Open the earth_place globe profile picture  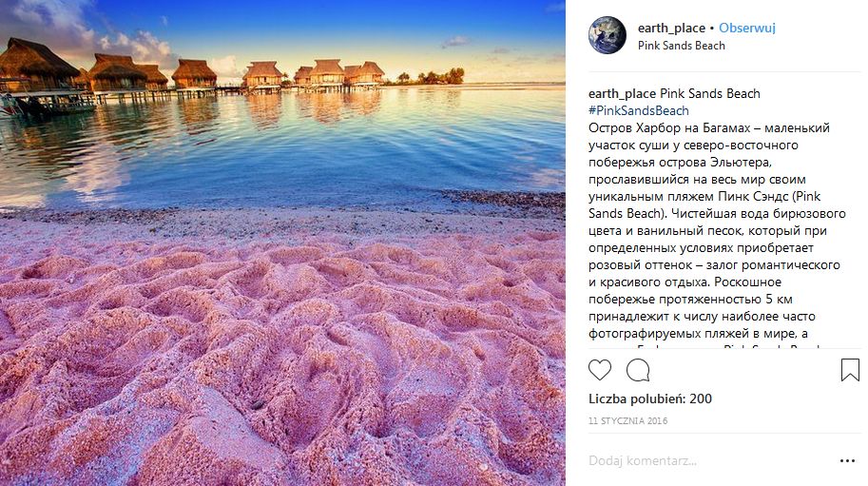pyautogui.click(x=608, y=35)
